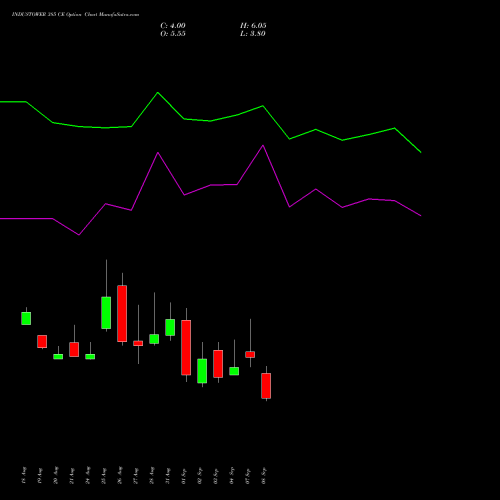Click the green candlestick for 02 Sep
500x500 pixels.
tap(202, 371)
